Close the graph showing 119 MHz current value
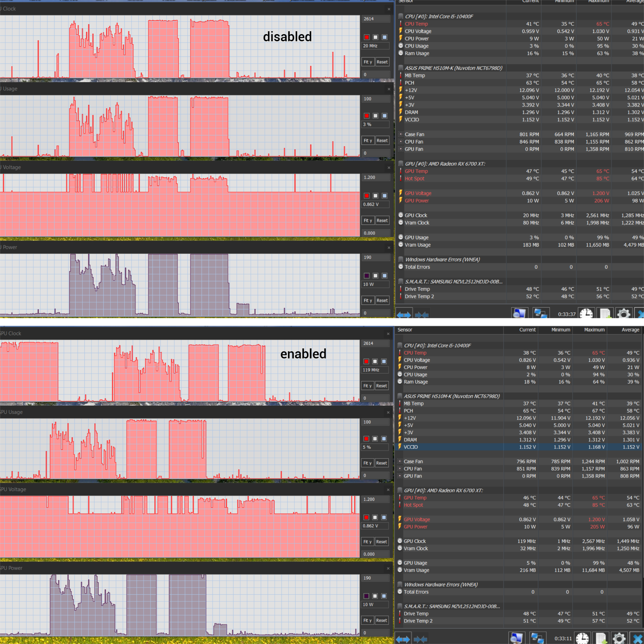 pos(388,334)
